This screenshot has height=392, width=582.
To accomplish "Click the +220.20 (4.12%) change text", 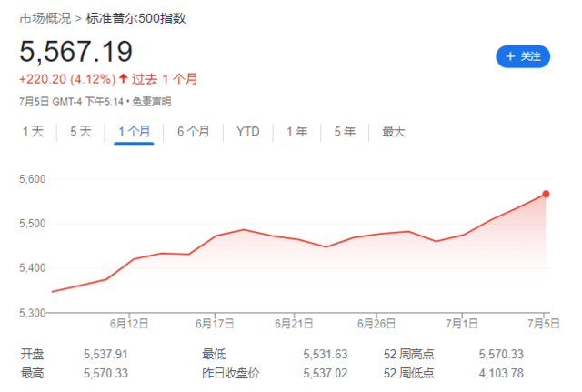I will click(67, 79).
